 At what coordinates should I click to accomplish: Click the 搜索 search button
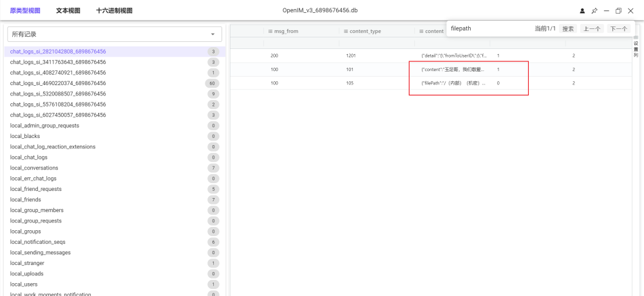coord(567,29)
